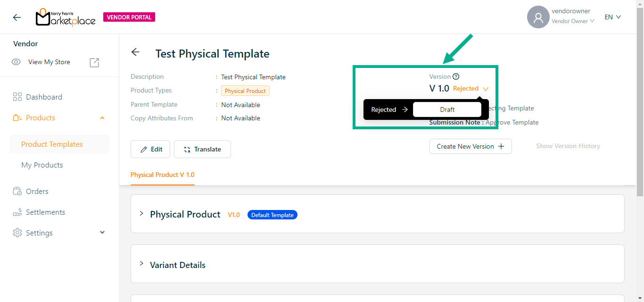The height and width of the screenshot is (302, 644).
Task: Expand the Settings sidebar menu
Action: pos(102,233)
